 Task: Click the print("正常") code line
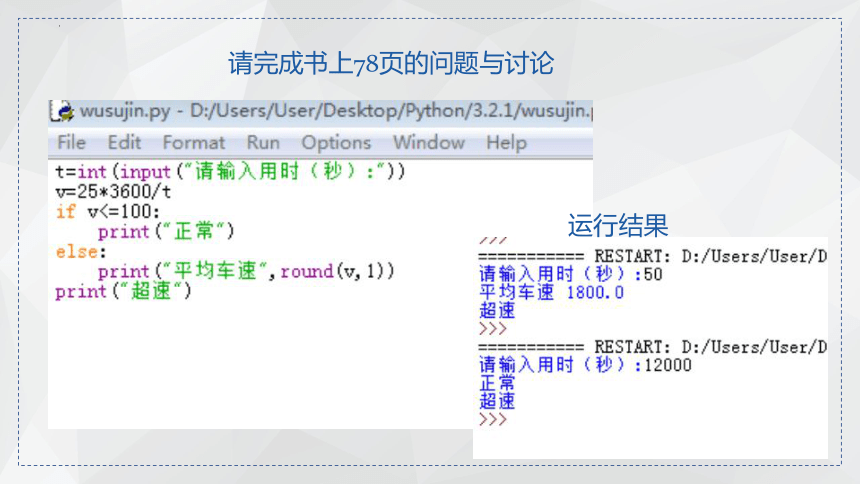pos(166,232)
